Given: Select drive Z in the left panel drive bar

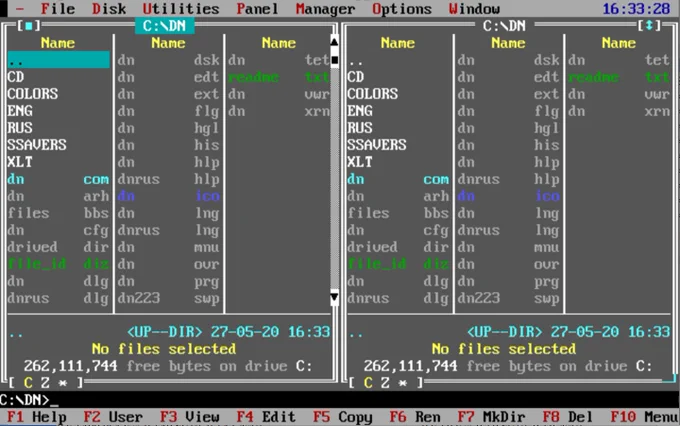Looking at the screenshot, I should click(x=45, y=383).
